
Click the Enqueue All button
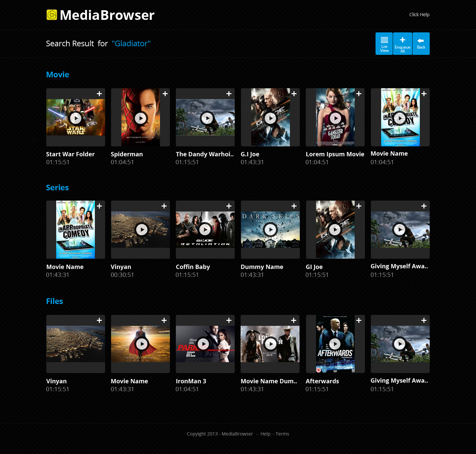403,44
